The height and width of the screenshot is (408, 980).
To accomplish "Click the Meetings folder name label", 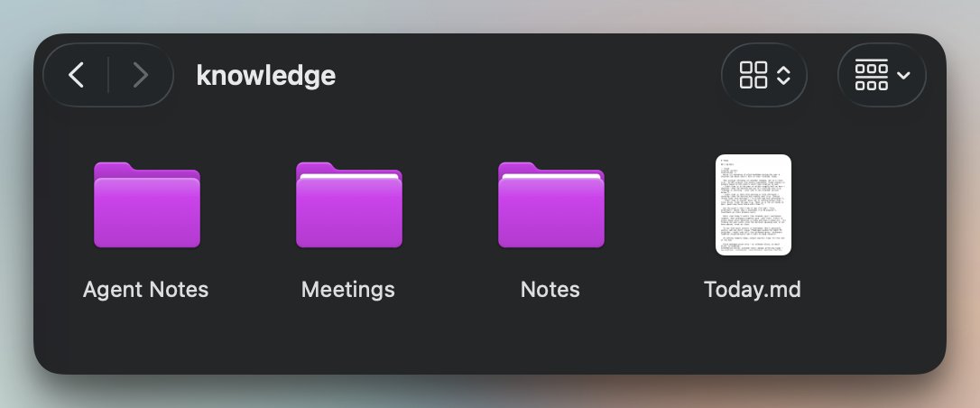I will pyautogui.click(x=348, y=289).
